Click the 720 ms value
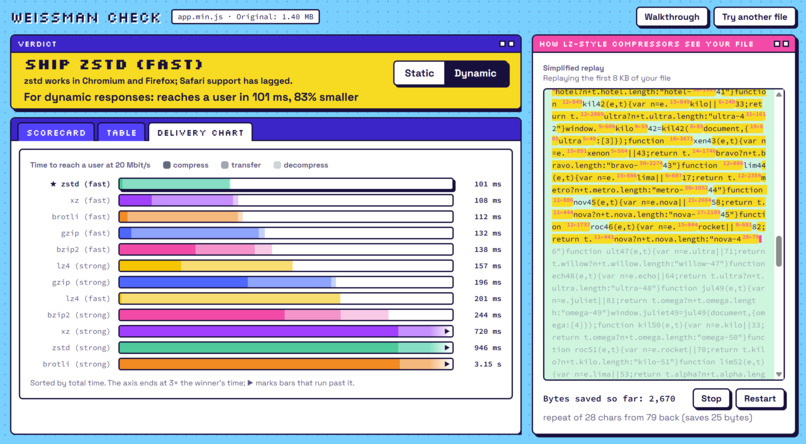Image resolution: width=806 pixels, height=444 pixels. [488, 331]
